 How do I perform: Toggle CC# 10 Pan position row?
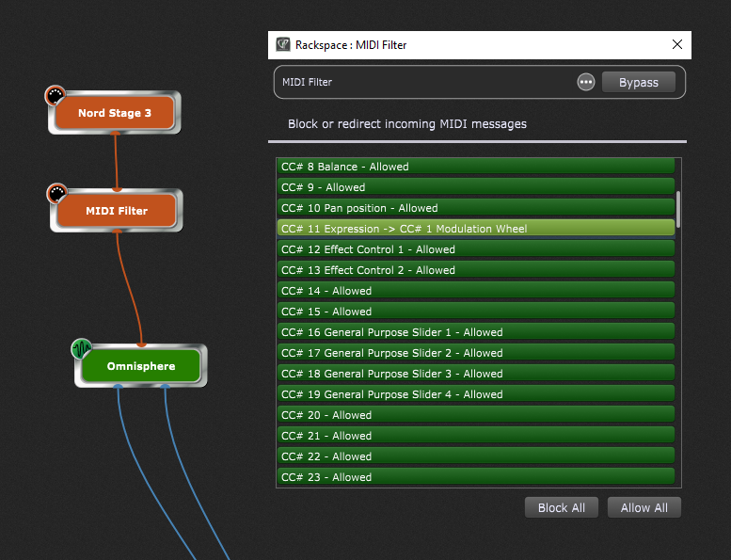476,208
